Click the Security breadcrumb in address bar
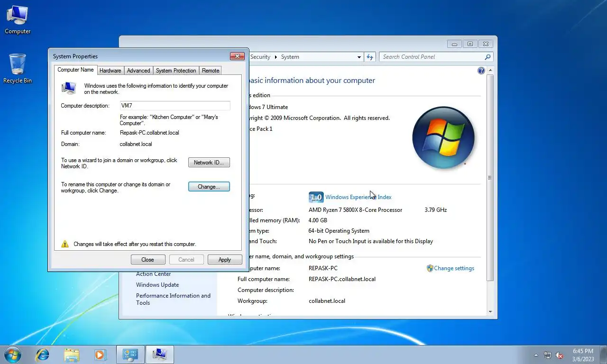This screenshot has width=607, height=364. pyautogui.click(x=260, y=57)
